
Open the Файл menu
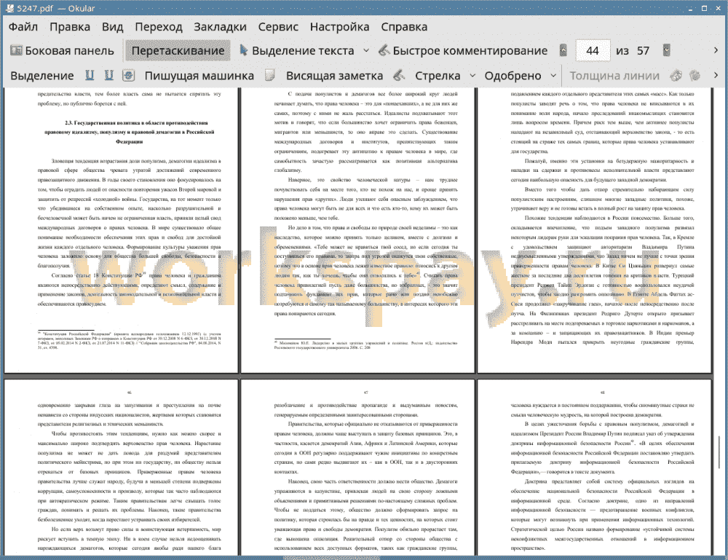point(23,27)
